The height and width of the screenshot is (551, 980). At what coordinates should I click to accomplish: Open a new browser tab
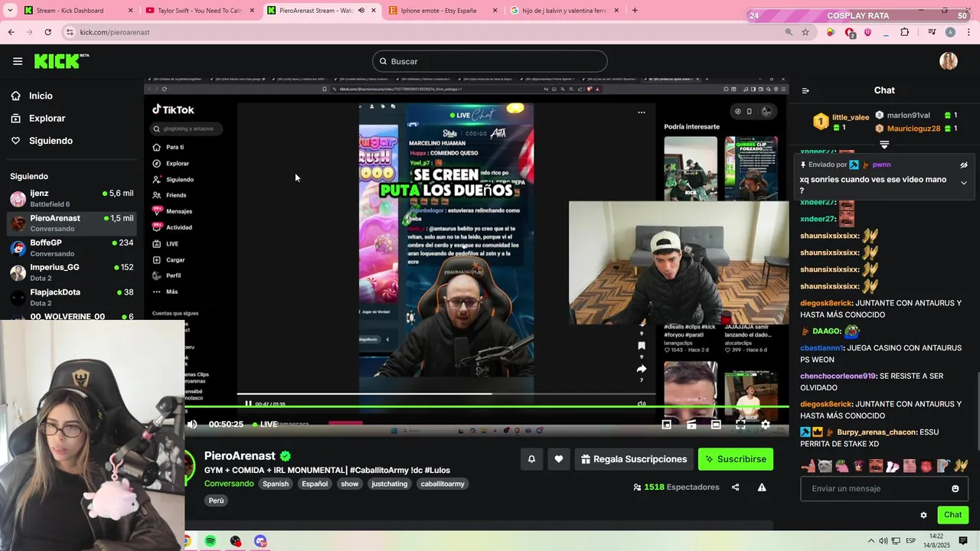pos(635,11)
